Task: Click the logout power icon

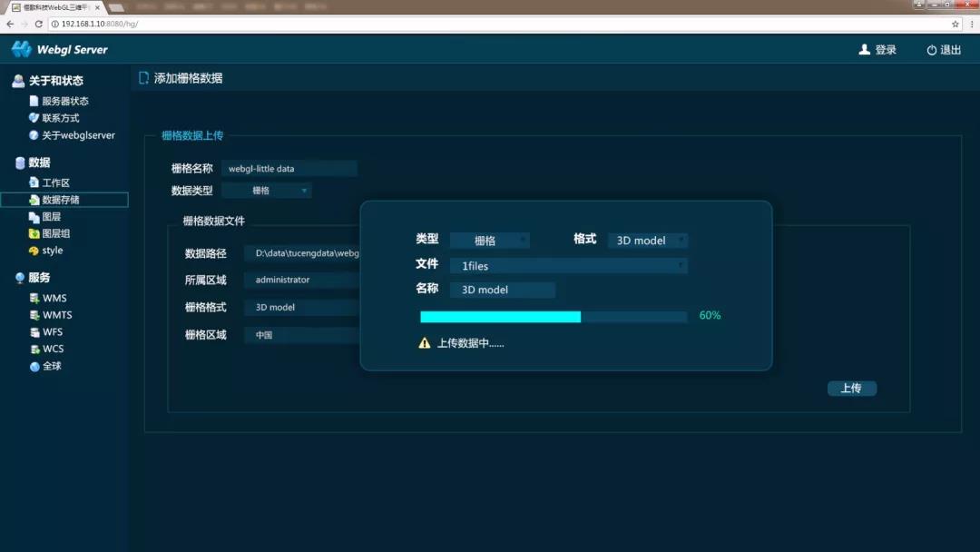Action: click(x=931, y=50)
